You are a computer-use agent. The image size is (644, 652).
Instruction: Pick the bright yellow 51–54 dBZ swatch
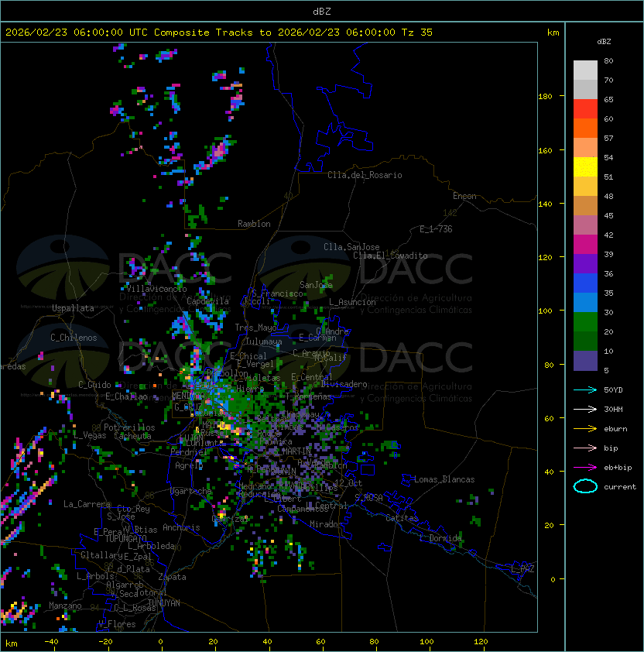click(x=585, y=166)
